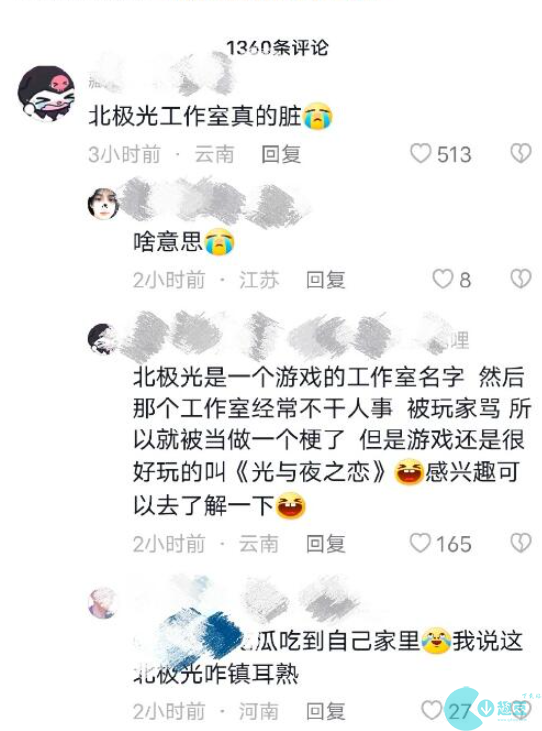Dislike the 北极光工作室真的脏 comment

(521, 153)
